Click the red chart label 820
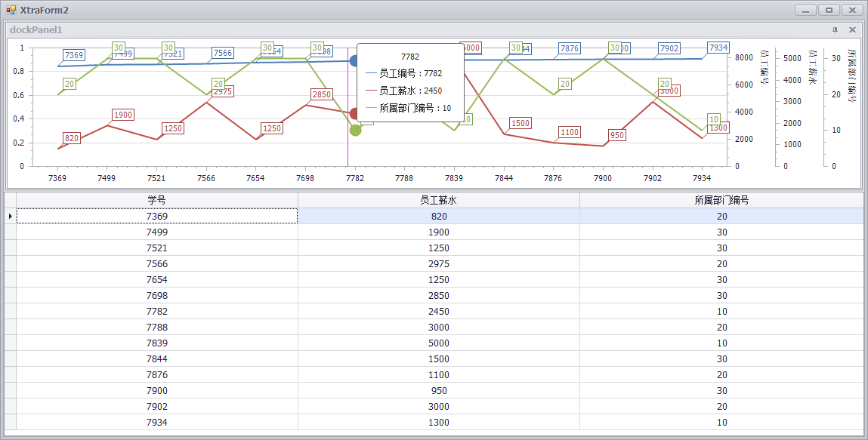Viewport: 868px width, 440px height. 72,138
